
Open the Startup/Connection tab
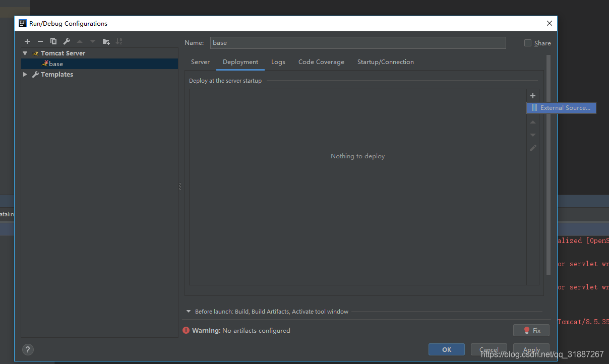pyautogui.click(x=386, y=62)
